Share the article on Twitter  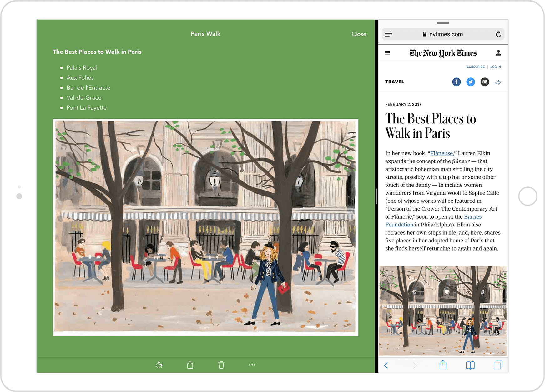coord(471,82)
